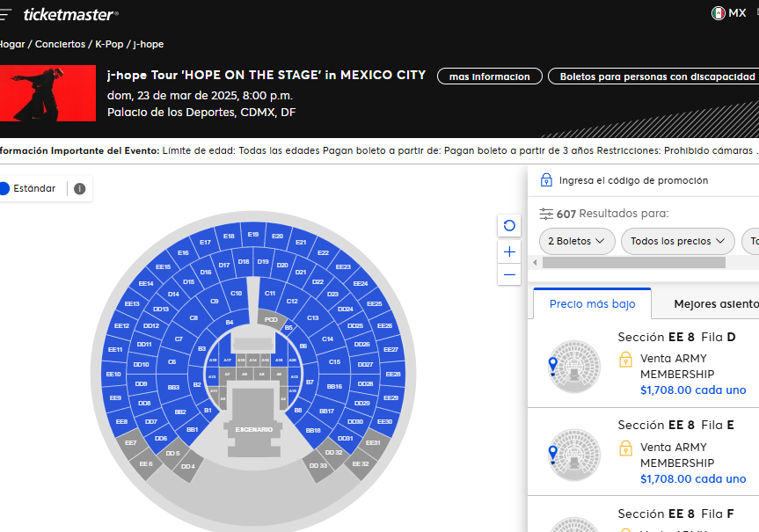Select section C7 on the seat map

[179, 339]
